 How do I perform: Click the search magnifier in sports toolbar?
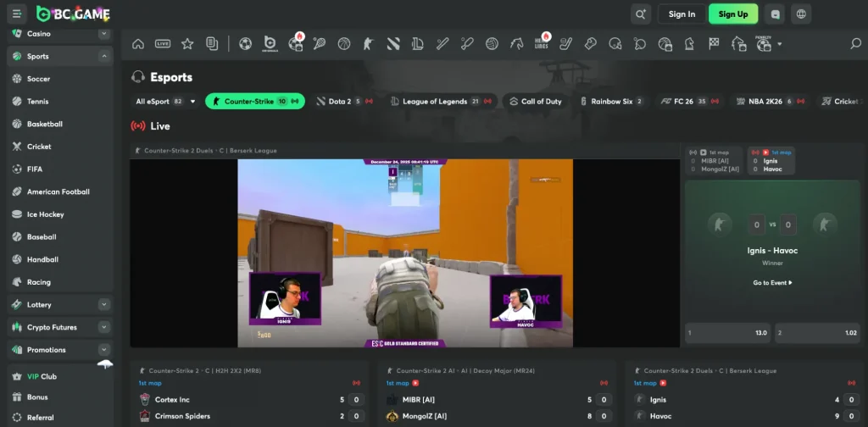click(855, 44)
